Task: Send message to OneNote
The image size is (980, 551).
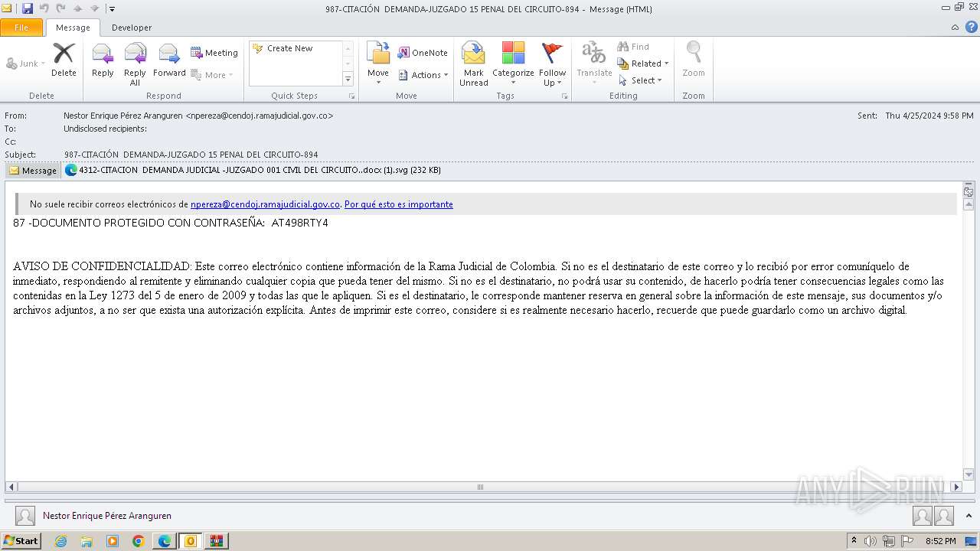Action: [x=423, y=53]
